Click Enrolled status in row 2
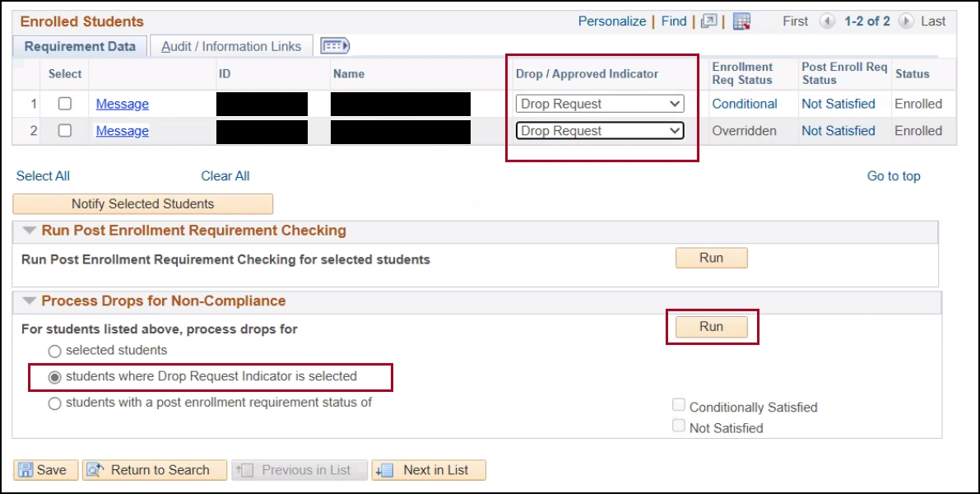 (919, 131)
